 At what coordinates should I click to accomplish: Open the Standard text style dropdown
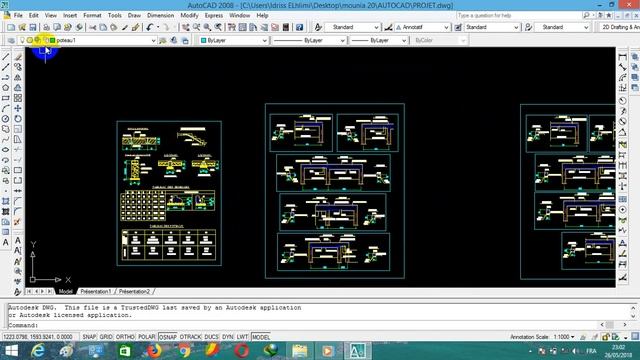tap(353, 27)
